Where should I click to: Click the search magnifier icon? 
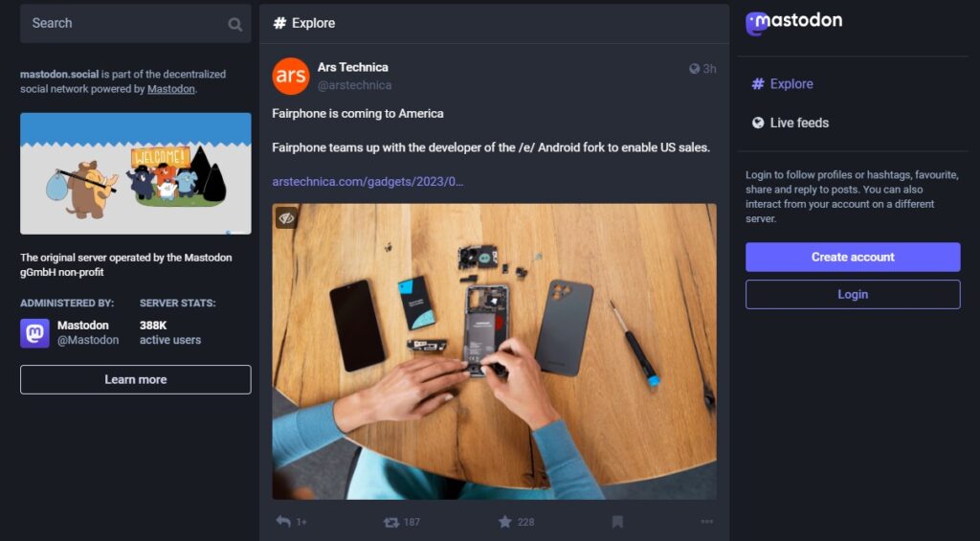pyautogui.click(x=235, y=24)
